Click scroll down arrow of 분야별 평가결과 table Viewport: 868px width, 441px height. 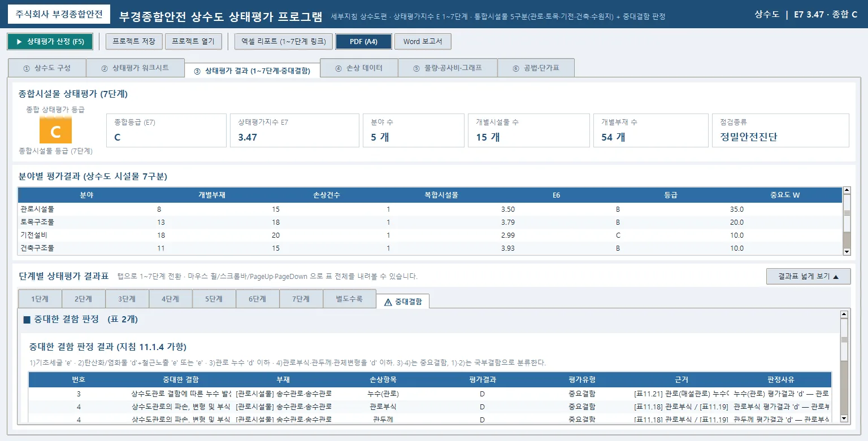click(847, 251)
